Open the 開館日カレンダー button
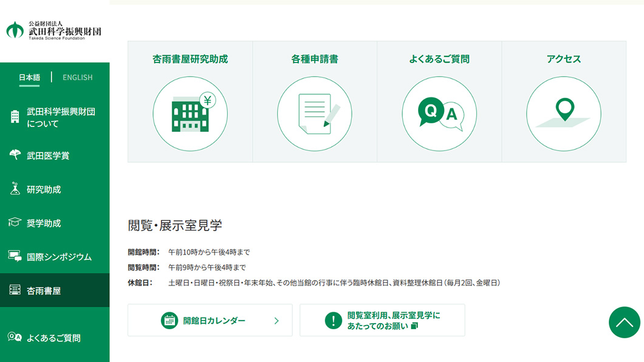Image resolution: width=644 pixels, height=362 pixels. coord(210,319)
